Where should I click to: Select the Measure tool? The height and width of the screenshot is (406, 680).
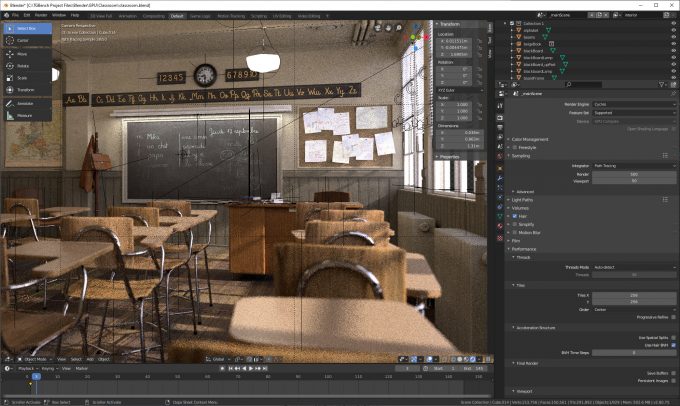(x=20, y=116)
